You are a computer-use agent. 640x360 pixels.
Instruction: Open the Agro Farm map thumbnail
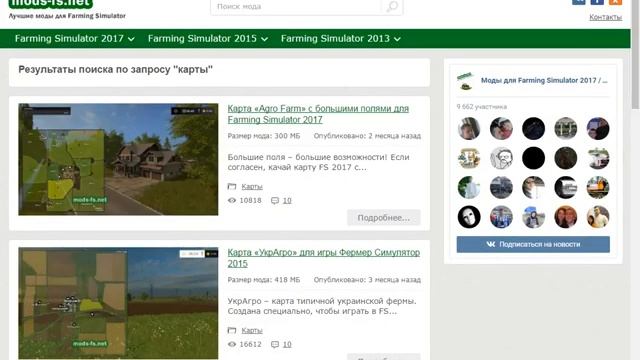coord(118,159)
